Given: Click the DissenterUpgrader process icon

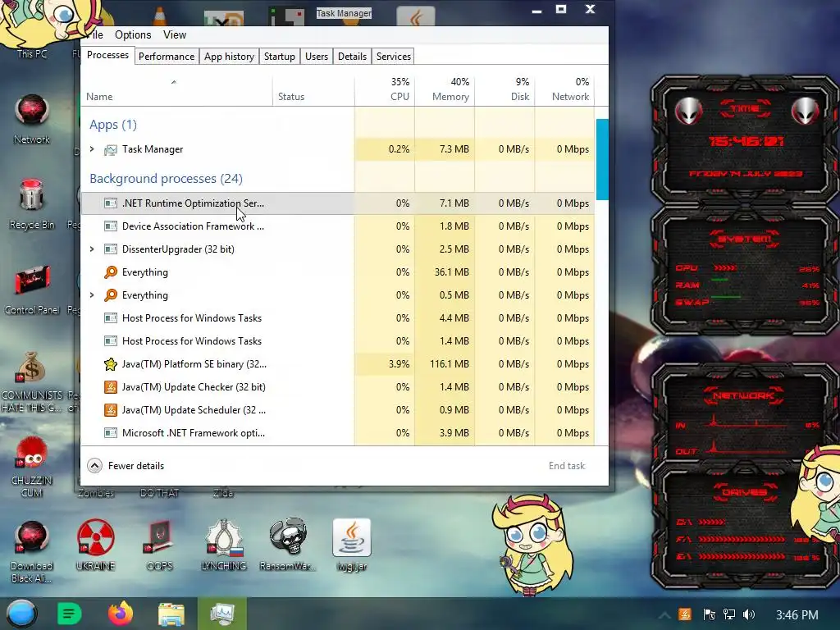Looking at the screenshot, I should [111, 249].
